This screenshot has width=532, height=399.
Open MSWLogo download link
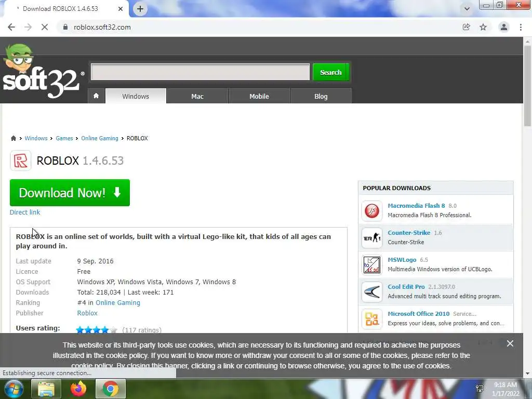click(x=402, y=260)
